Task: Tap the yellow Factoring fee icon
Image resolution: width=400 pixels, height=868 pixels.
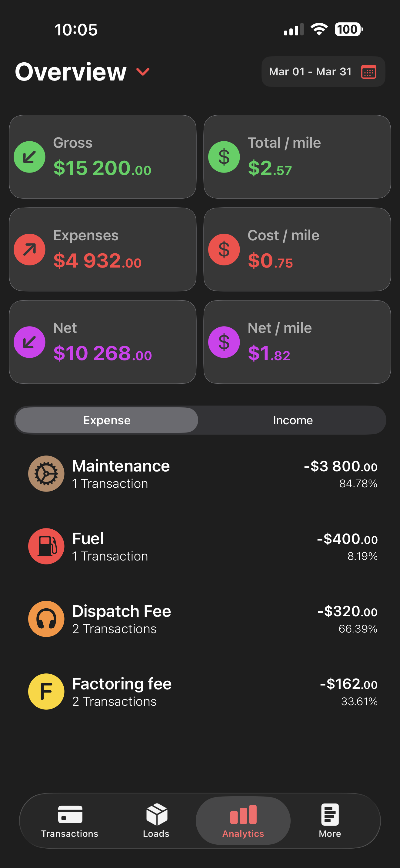Action: 46,691
